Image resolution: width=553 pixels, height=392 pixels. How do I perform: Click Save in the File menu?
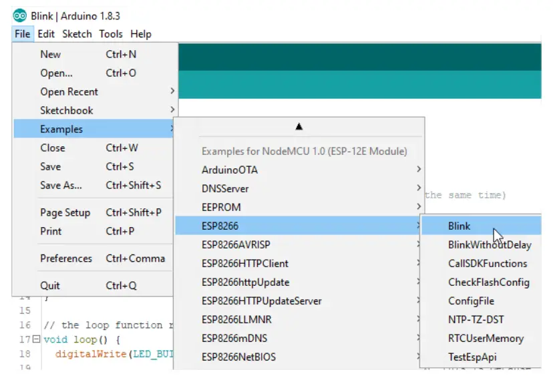tap(94, 166)
